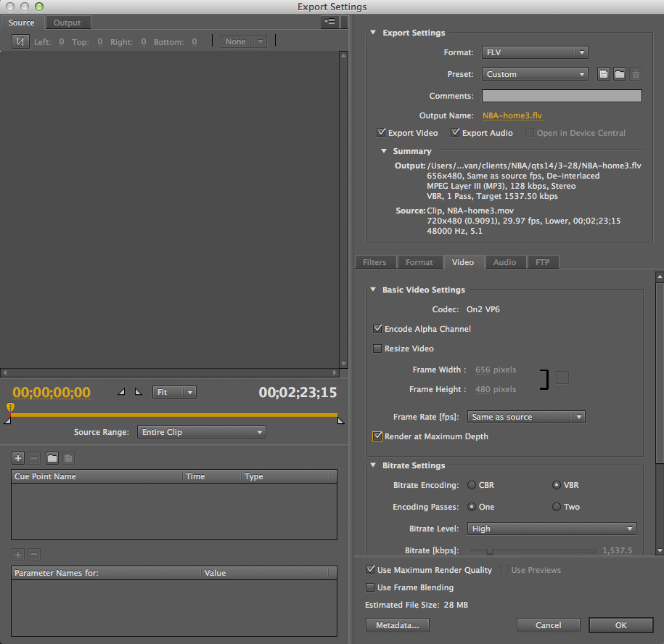
Task: Switch to the Audio tab
Action: [x=504, y=262]
